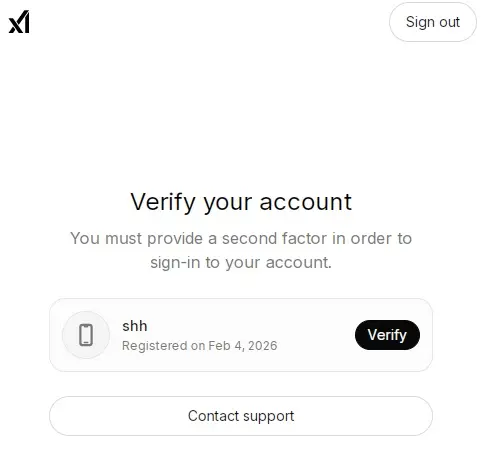Tap the circular phone icon badge
489x471 pixels.
[x=86, y=335]
